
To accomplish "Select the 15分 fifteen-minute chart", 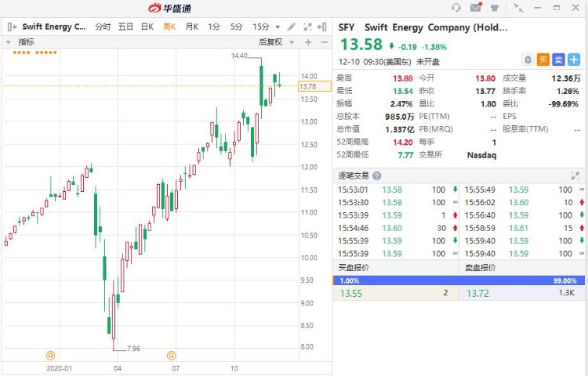I will pos(261,27).
